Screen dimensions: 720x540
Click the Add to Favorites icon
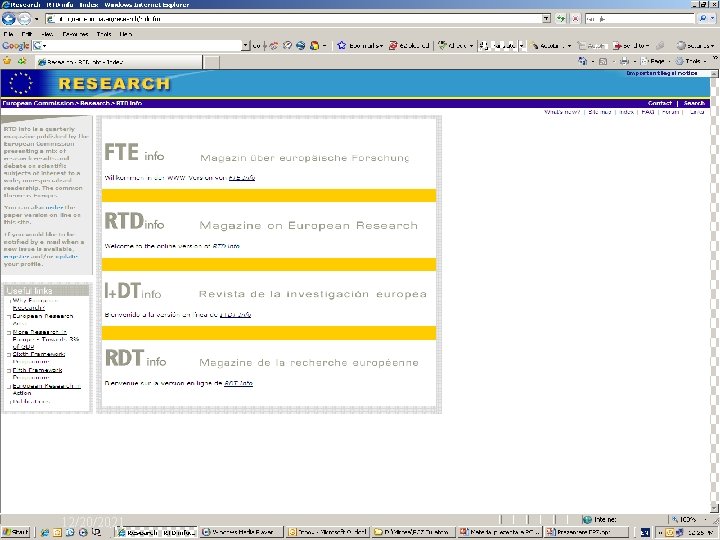pos(22,61)
